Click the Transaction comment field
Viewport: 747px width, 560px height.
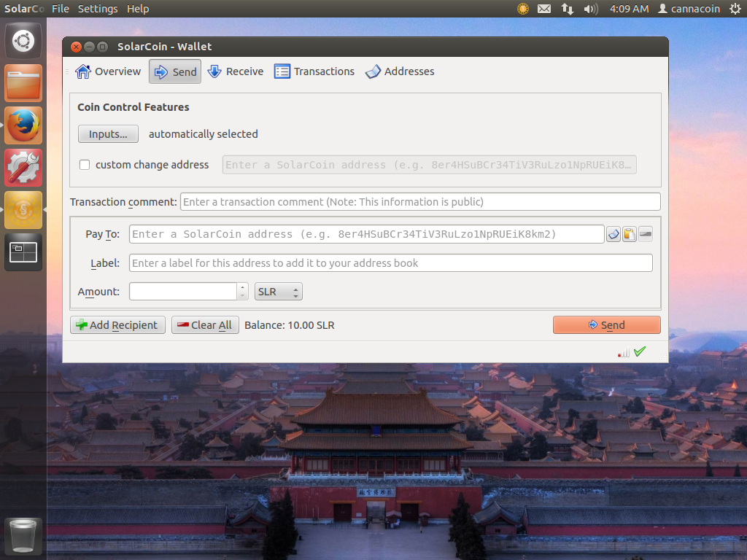pyautogui.click(x=420, y=202)
